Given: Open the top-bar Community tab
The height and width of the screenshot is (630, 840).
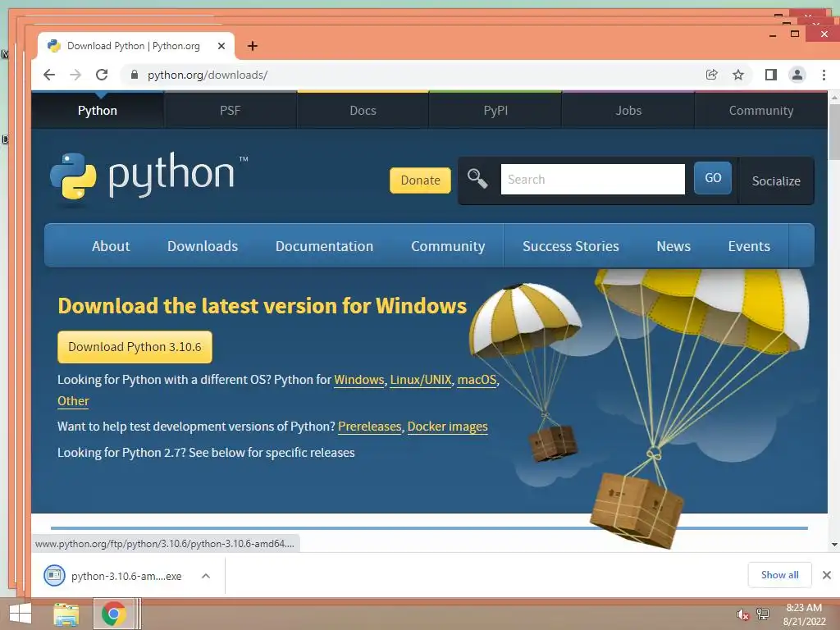Looking at the screenshot, I should point(761,111).
